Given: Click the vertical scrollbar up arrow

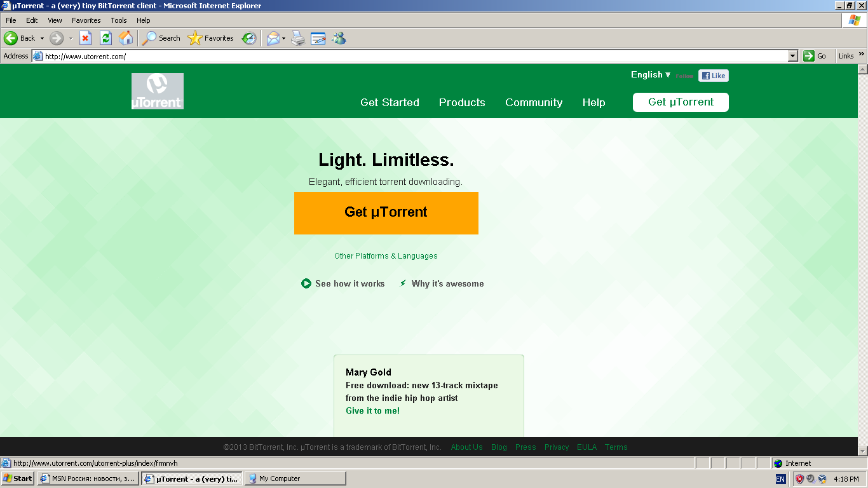Looking at the screenshot, I should tap(862, 69).
